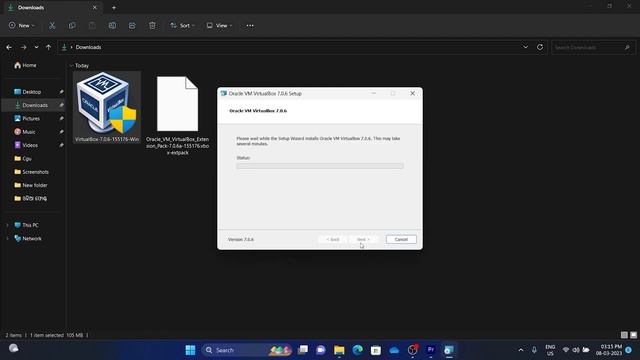Open recent locations chevron next to arrows
The height and width of the screenshot is (360, 640).
[36, 47]
